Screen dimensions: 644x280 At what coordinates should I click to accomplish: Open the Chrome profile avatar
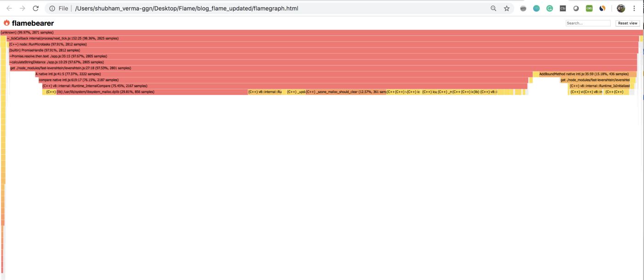coord(621,8)
